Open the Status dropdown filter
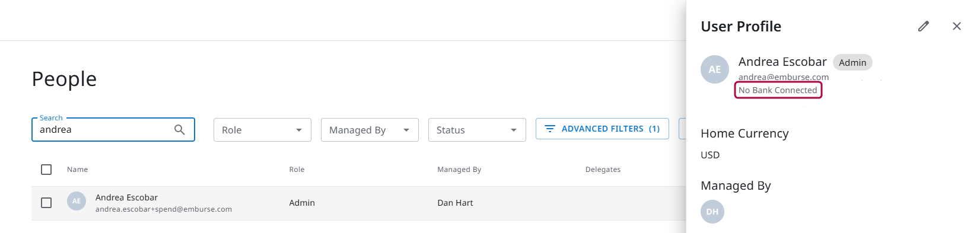Screen dimensions: 980x233 [x=477, y=130]
